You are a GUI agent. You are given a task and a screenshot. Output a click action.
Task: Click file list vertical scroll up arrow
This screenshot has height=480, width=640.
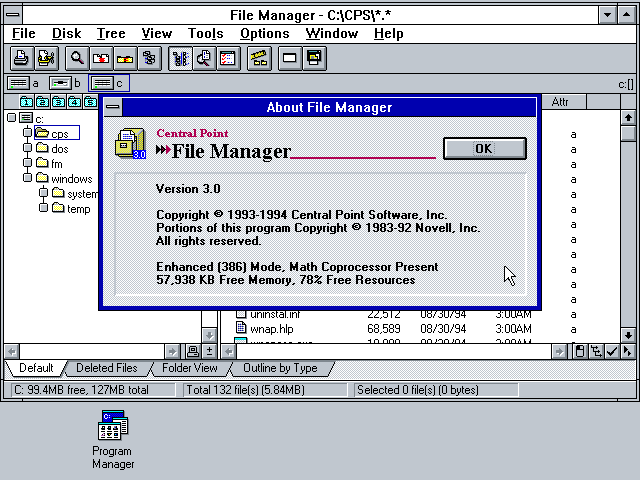(x=628, y=118)
